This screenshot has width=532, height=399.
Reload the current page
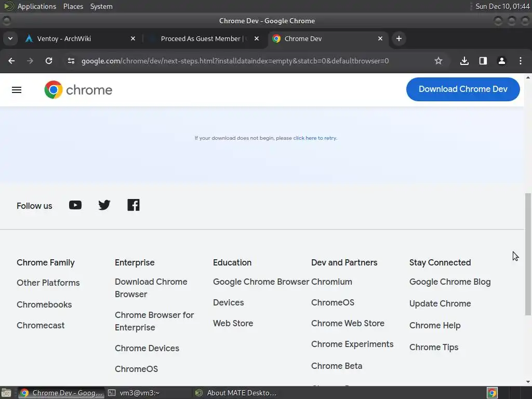(x=49, y=61)
